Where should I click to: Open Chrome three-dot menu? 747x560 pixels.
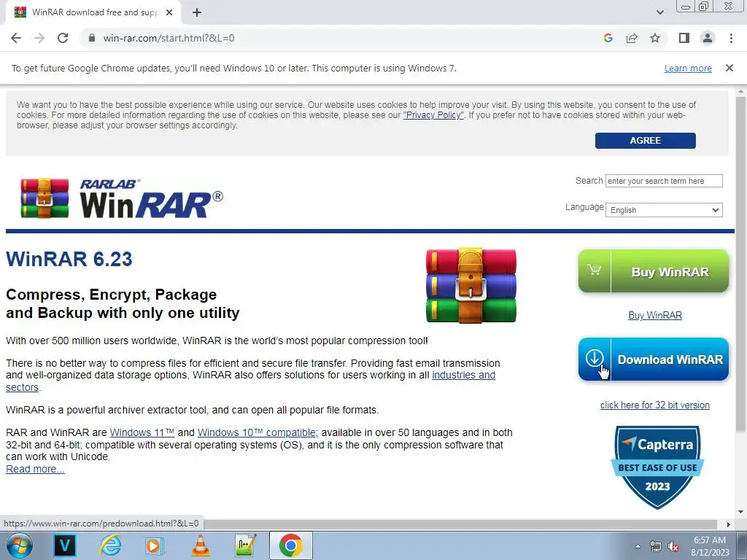[x=731, y=38]
